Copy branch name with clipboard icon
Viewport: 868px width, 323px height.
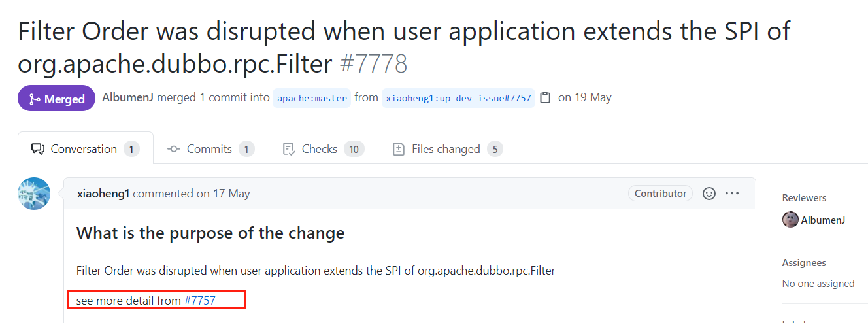545,97
